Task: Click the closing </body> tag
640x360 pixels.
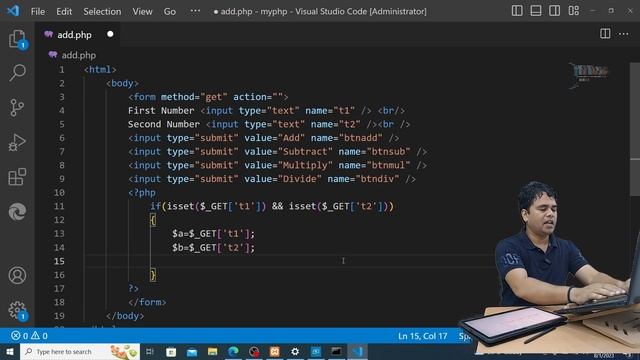Action: (x=125, y=316)
